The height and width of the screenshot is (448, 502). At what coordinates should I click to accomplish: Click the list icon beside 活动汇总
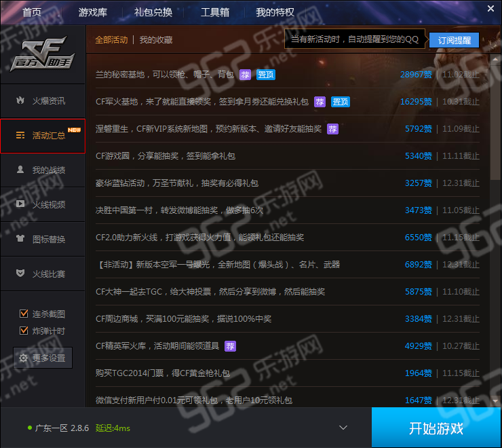click(20, 135)
